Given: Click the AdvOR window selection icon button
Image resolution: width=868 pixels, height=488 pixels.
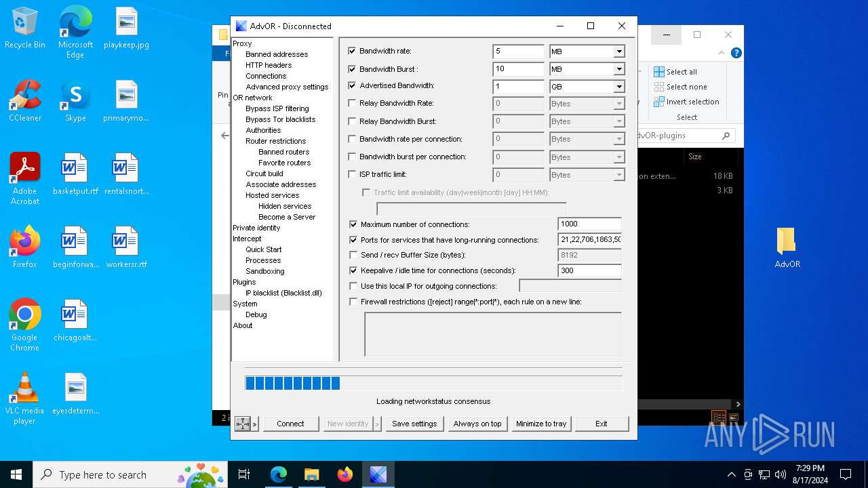Looking at the screenshot, I should pos(243,424).
